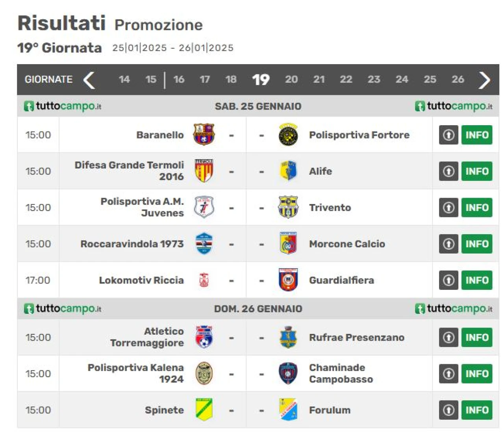The width and height of the screenshot is (504, 439).
Task: Open the Rufrae Presenzano team link
Action: 357,337
